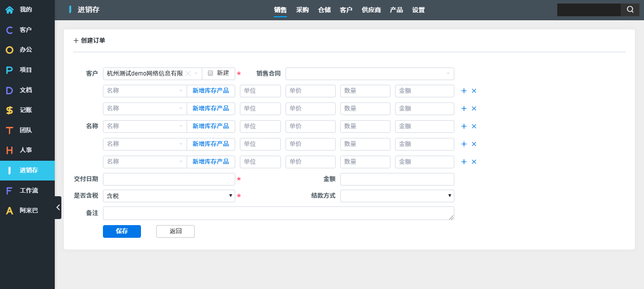Open the 是否含税 select box
This screenshot has height=289, width=644.
click(169, 196)
